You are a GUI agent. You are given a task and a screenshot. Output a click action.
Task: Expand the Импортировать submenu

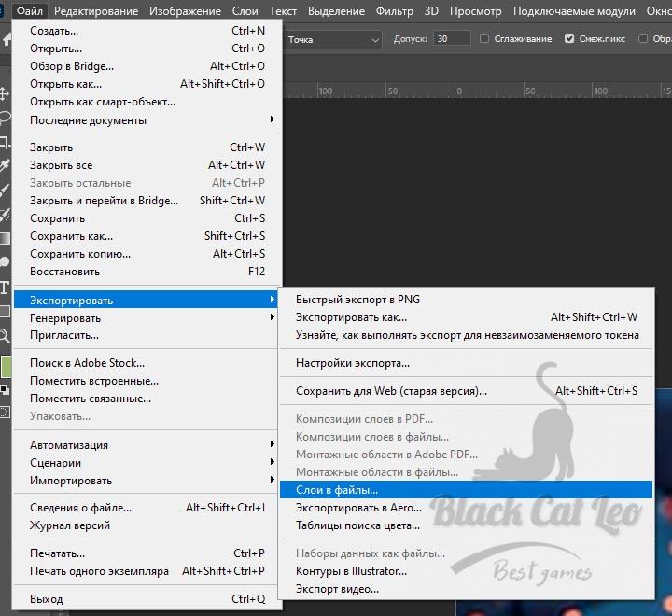tap(147, 480)
